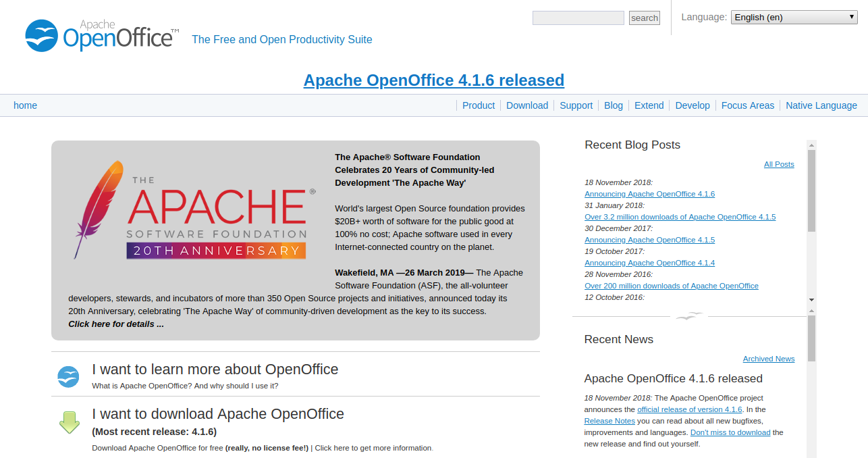868x458 pixels.
Task: Click the '18 November 2018:' blog date
Action: [x=619, y=182]
